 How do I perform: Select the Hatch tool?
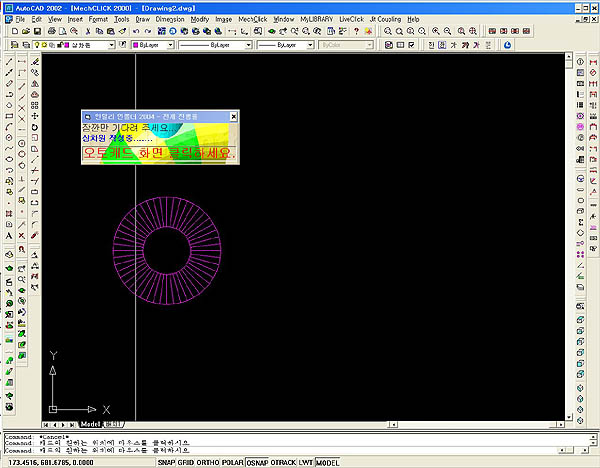(x=9, y=214)
